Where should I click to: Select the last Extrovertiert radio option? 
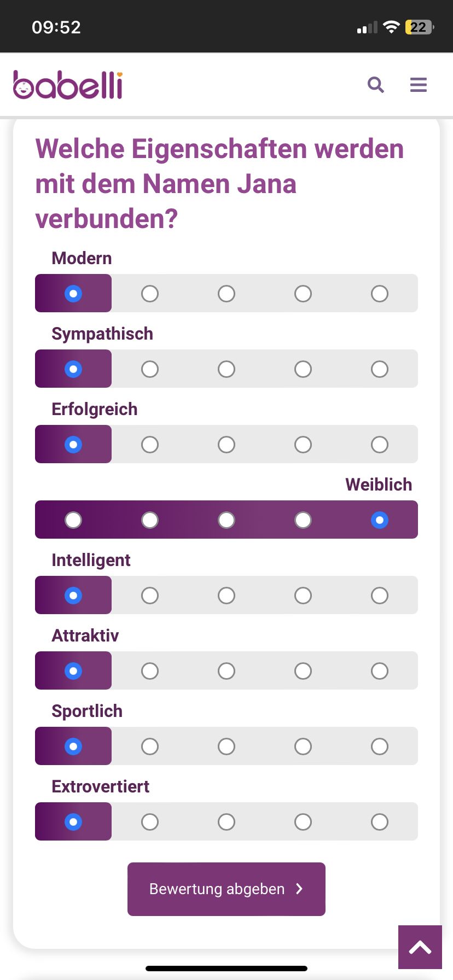coord(380,822)
